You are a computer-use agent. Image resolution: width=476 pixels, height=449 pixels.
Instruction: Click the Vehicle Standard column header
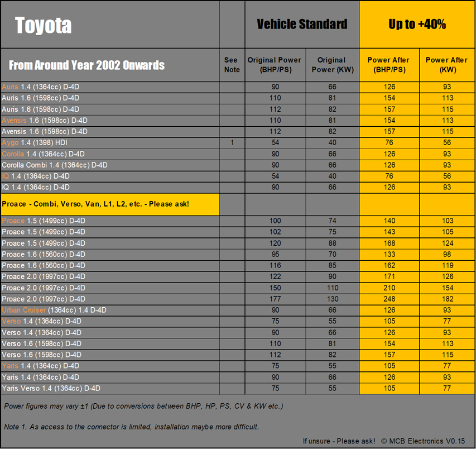(x=302, y=25)
